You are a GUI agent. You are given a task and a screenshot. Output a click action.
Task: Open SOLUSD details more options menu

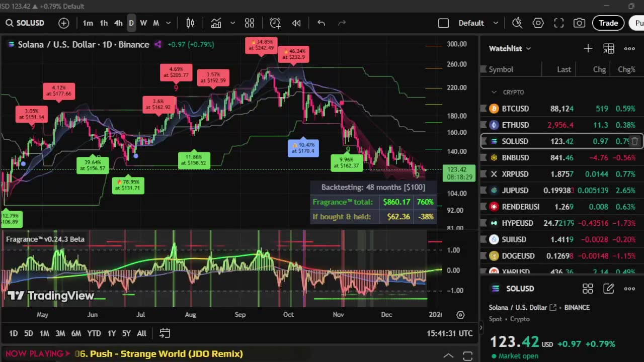pos(629,289)
